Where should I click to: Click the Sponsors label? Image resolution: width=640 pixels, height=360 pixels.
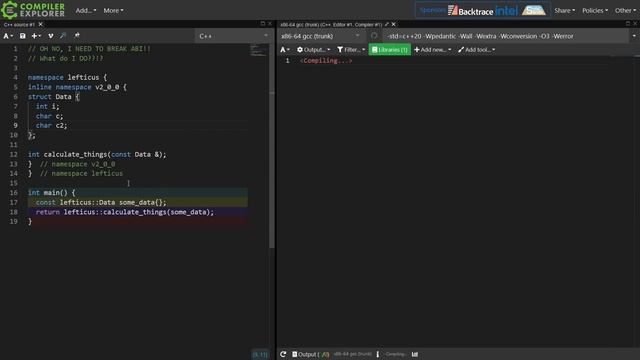(x=433, y=10)
